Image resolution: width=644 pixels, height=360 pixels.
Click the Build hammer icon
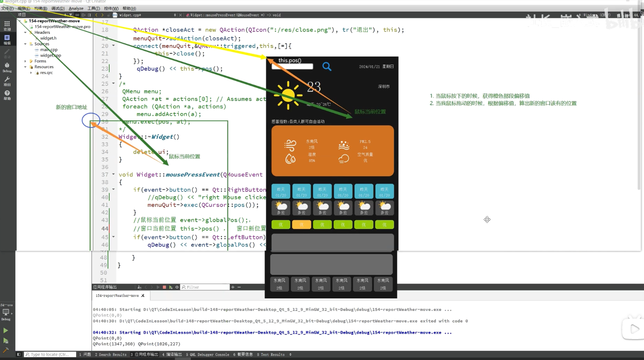6,351
